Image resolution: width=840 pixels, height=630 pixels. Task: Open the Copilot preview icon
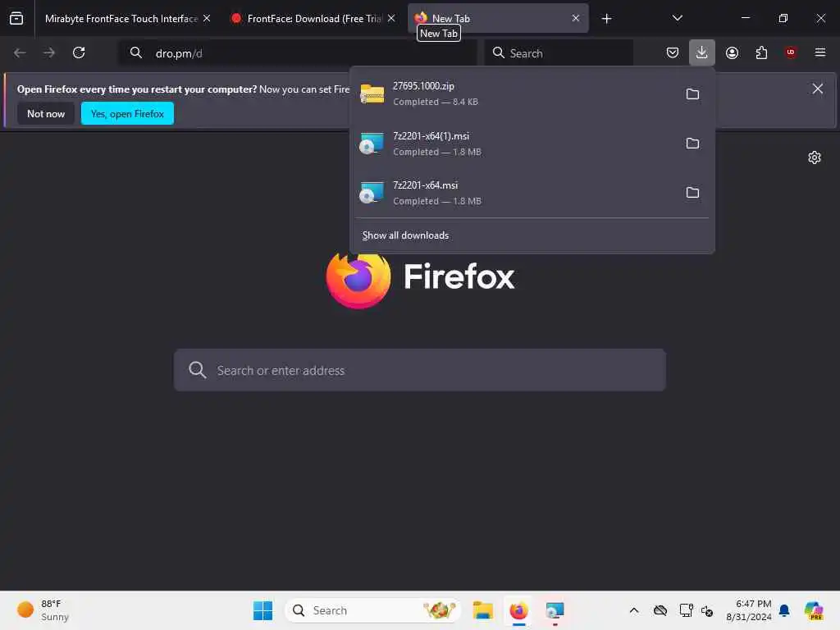click(x=814, y=610)
